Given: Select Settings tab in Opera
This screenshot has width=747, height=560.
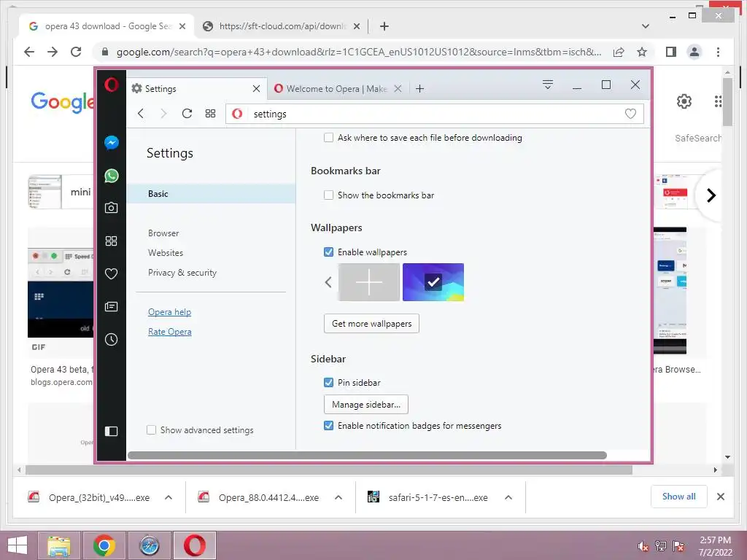Looking at the screenshot, I should point(196,88).
